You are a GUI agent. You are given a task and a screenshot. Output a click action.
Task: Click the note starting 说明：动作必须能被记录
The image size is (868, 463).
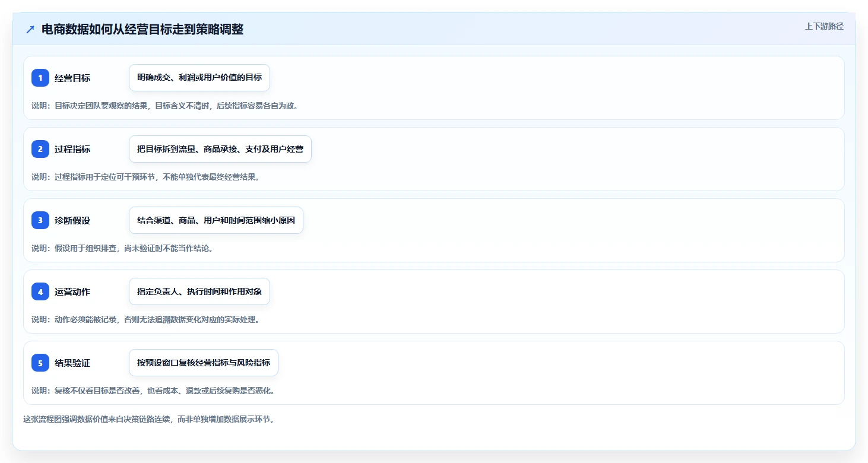(x=145, y=319)
